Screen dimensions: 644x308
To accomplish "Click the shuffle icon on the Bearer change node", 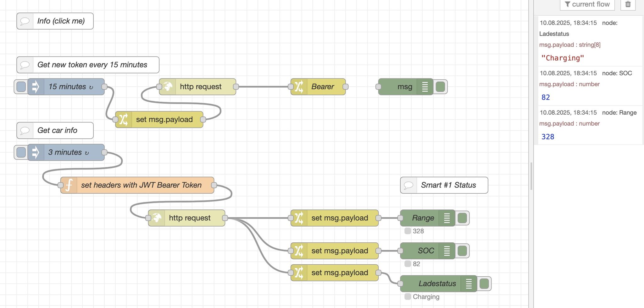I will click(x=299, y=87).
